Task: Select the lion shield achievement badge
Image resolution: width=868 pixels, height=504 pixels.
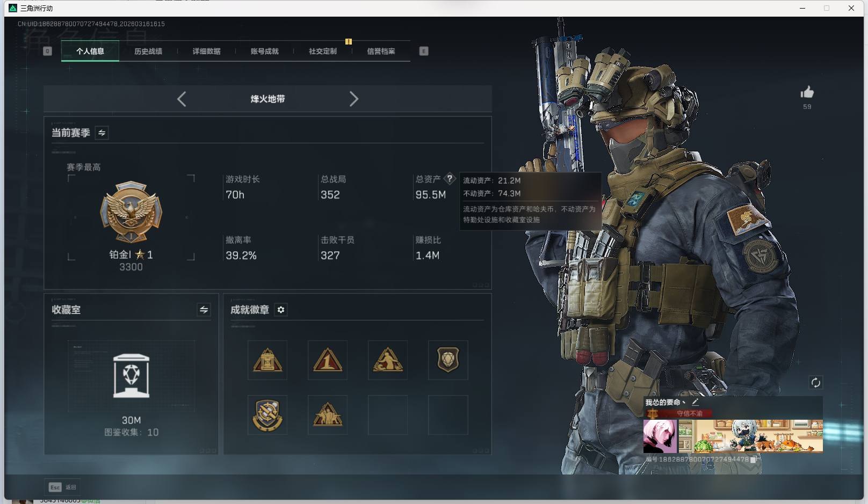Action: pyautogui.click(x=448, y=360)
